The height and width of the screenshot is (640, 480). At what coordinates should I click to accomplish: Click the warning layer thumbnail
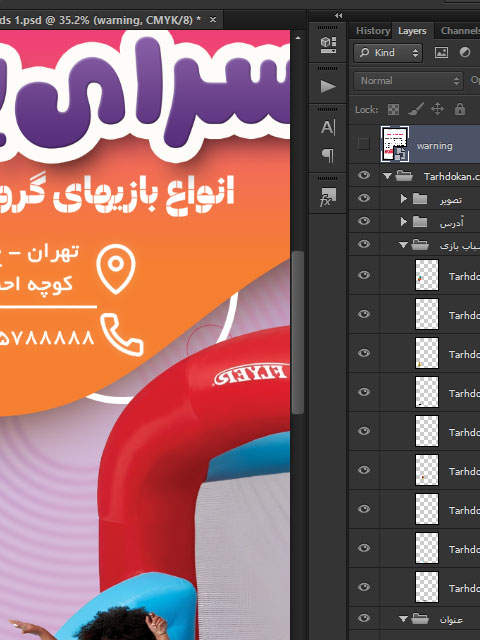[x=395, y=144]
